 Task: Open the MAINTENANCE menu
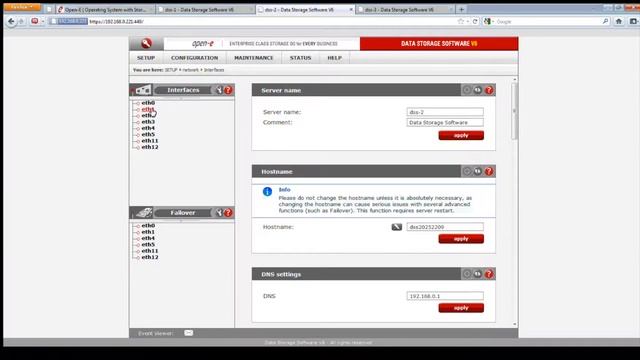click(253, 58)
